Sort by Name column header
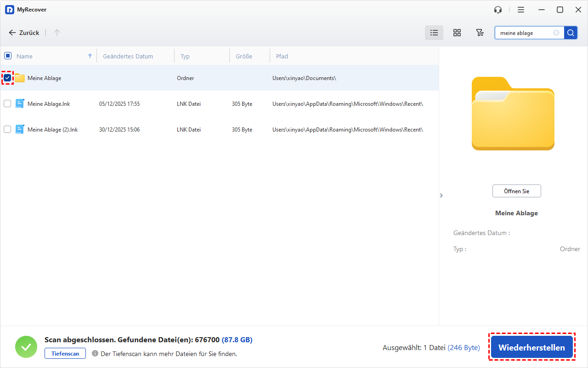This screenshot has width=588, height=368. click(x=25, y=56)
